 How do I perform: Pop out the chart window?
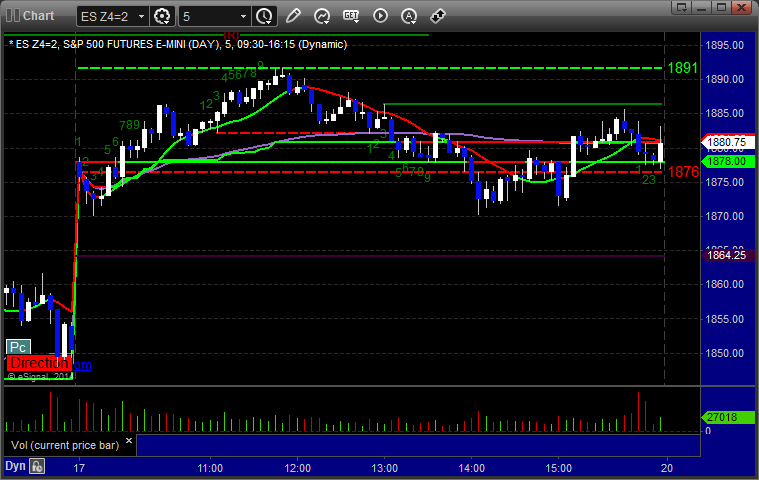682,7
